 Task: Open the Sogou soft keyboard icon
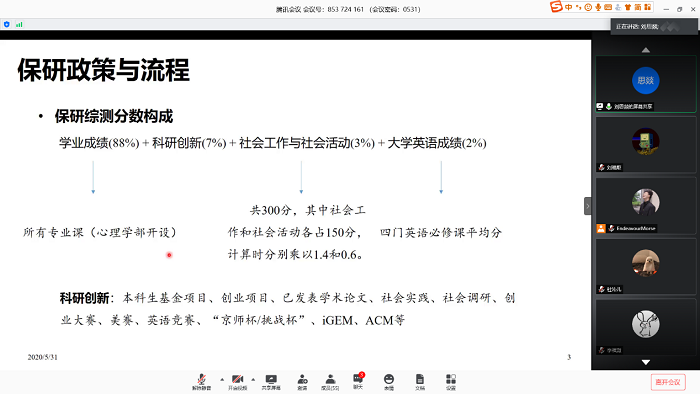tap(608, 7)
